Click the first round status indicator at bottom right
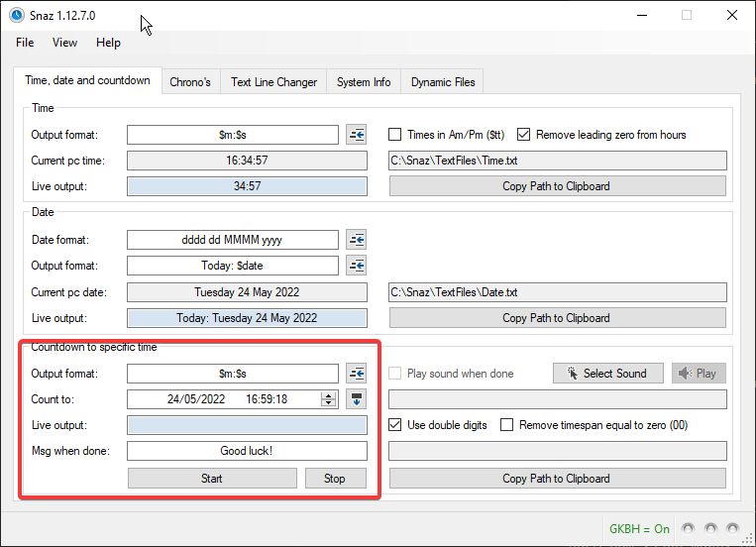756x547 pixels. click(x=689, y=529)
